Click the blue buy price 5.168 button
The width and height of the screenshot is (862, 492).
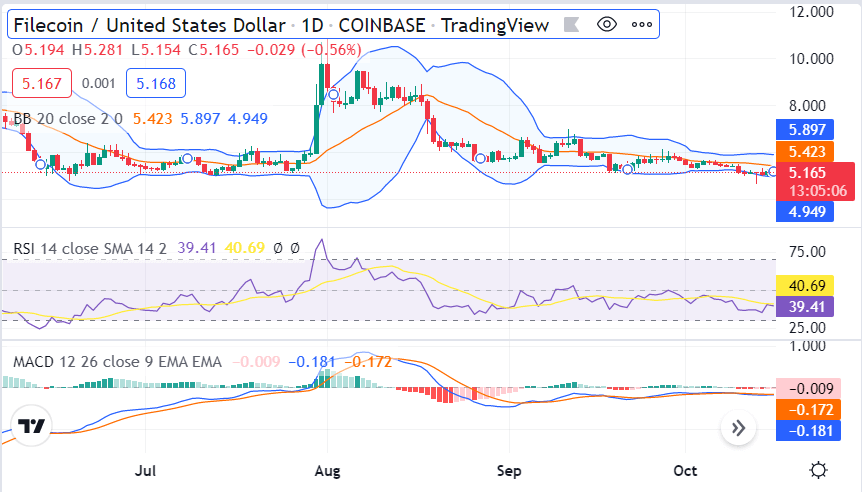click(x=156, y=84)
